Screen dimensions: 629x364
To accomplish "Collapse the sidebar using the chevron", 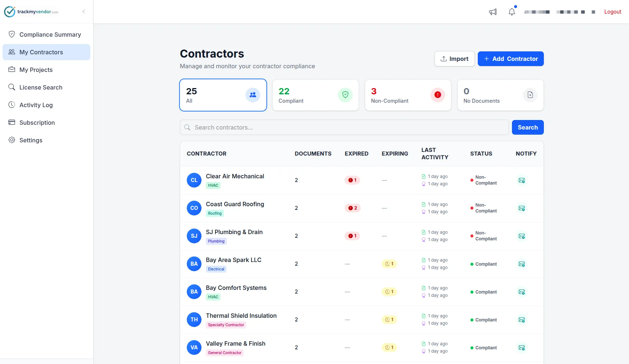I will tap(83, 11).
